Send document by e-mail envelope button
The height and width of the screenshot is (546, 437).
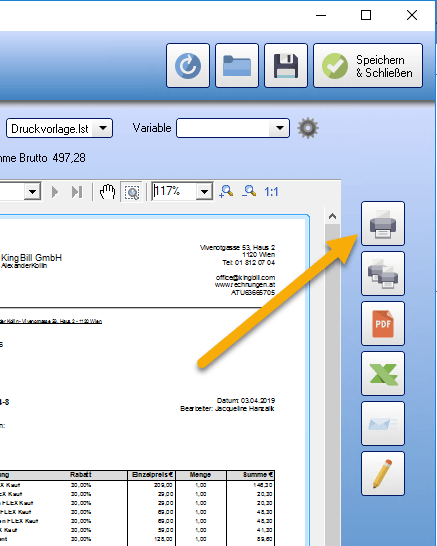pyautogui.click(x=383, y=423)
